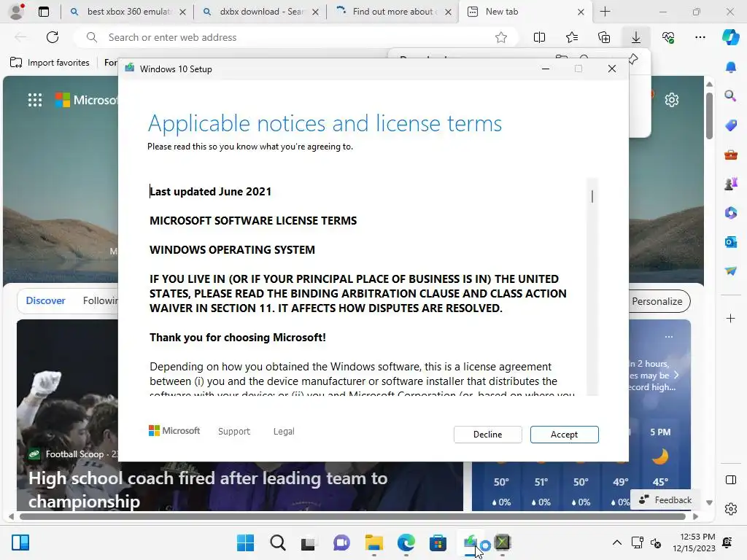Click the page vertical scrollbar thumb

click(x=709, y=116)
